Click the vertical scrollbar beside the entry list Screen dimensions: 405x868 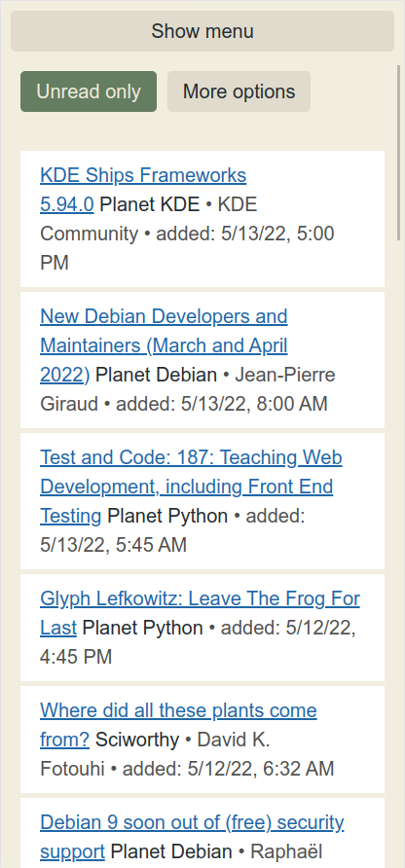click(398, 153)
